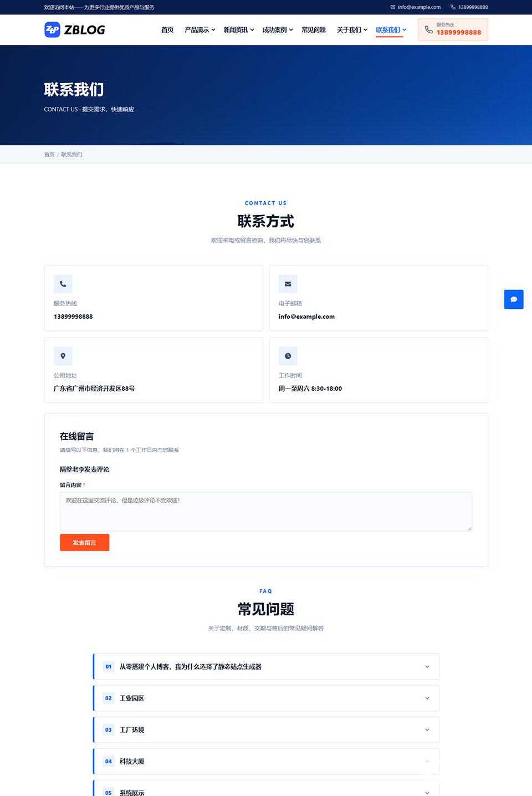Expand the 科技大厦 FAQ item

click(x=266, y=762)
